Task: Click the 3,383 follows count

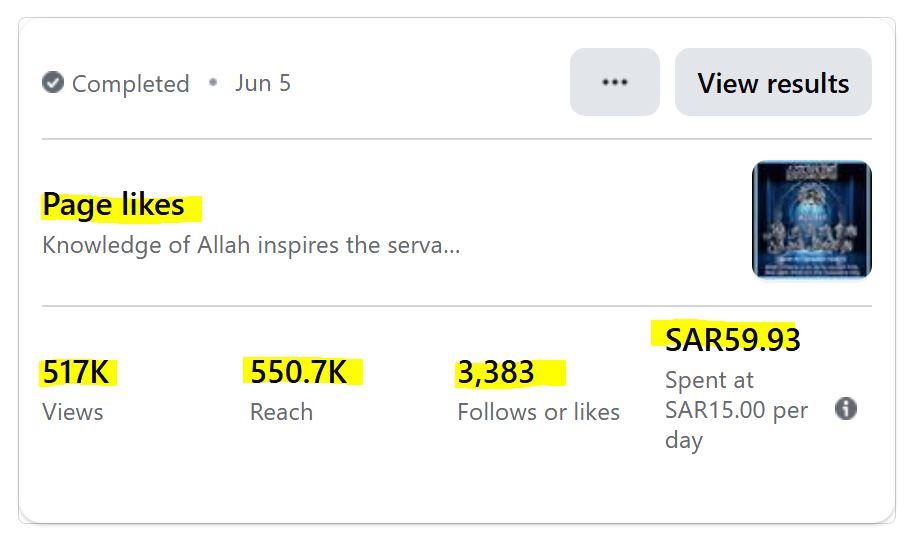Action: click(496, 373)
